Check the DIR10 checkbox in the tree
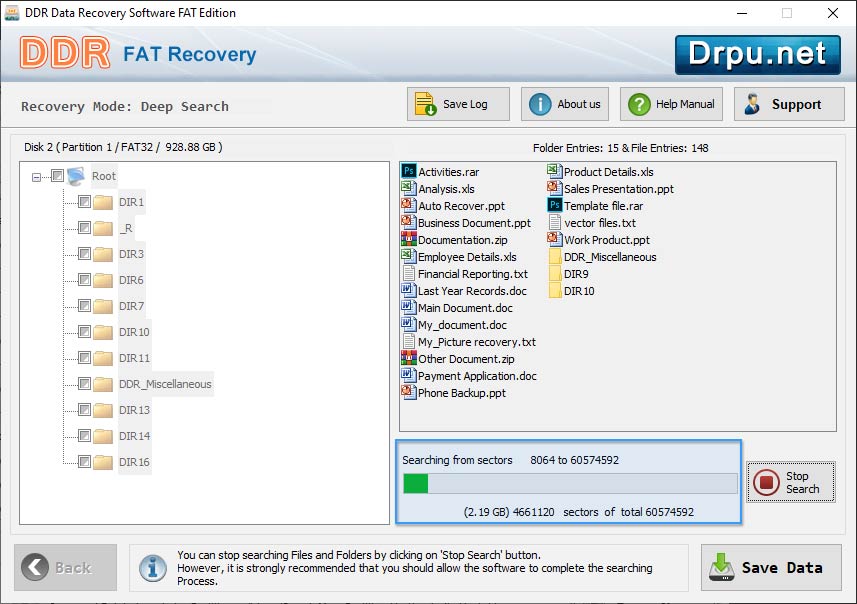Viewport: 857px width, 604px height. (x=84, y=332)
